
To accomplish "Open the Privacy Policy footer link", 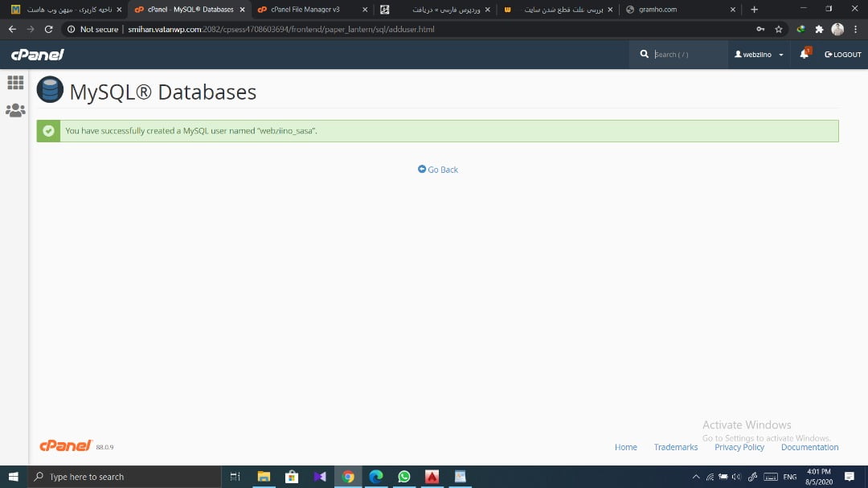I will (x=739, y=447).
